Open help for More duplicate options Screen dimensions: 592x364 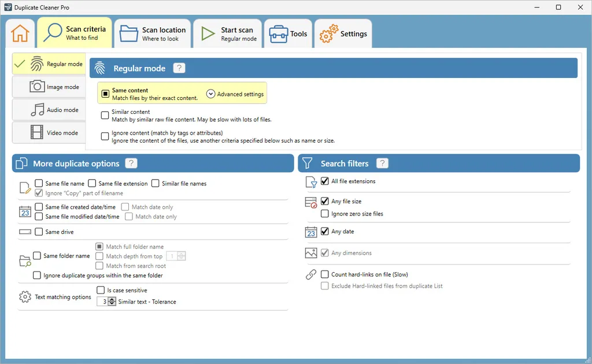131,163
